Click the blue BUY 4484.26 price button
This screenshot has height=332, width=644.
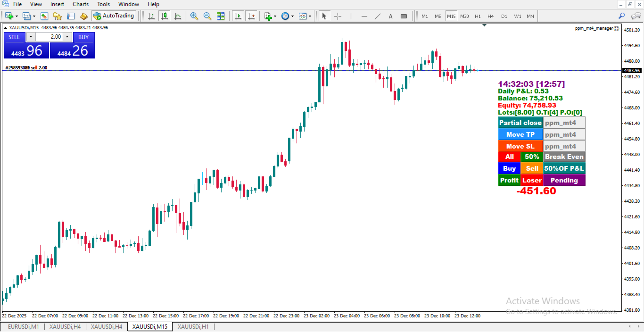pos(73,50)
